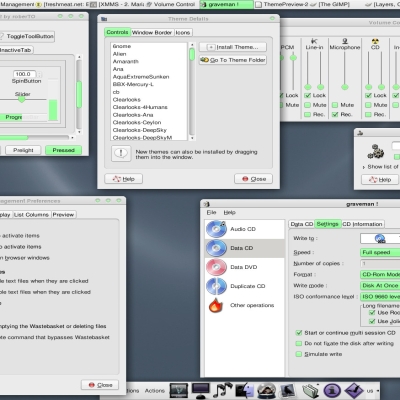The width and height of the screenshot is (400, 400).
Task: Select the Data CD disc icon in graveman
Action: [x=216, y=248]
